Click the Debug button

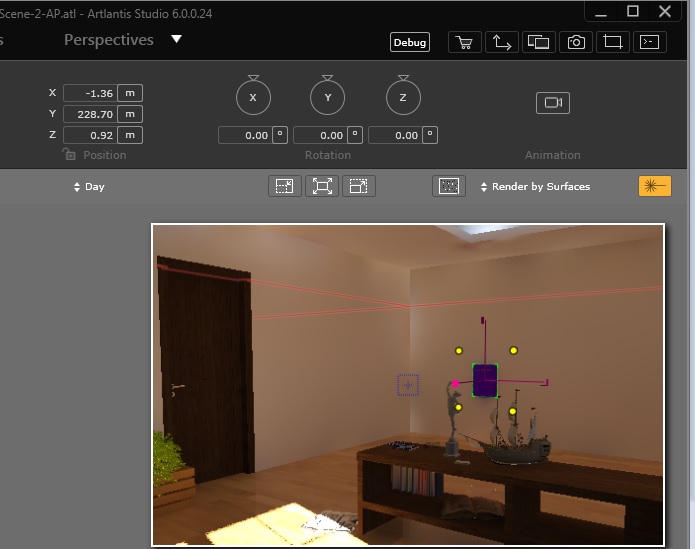coord(410,42)
